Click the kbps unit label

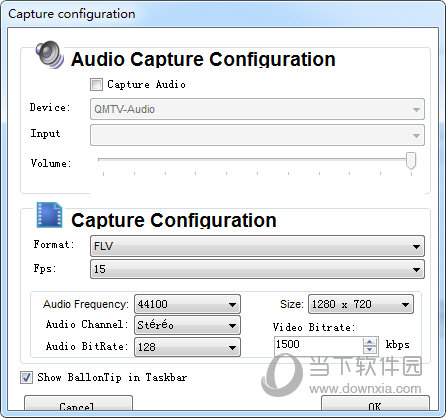pos(397,345)
